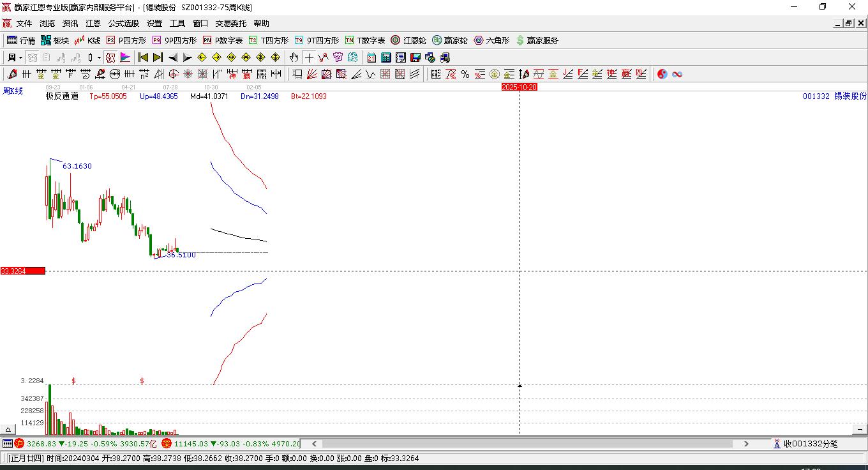This screenshot has height=470, width=868.
Task: Click the yin-yang taiji icon
Action: 662,74
